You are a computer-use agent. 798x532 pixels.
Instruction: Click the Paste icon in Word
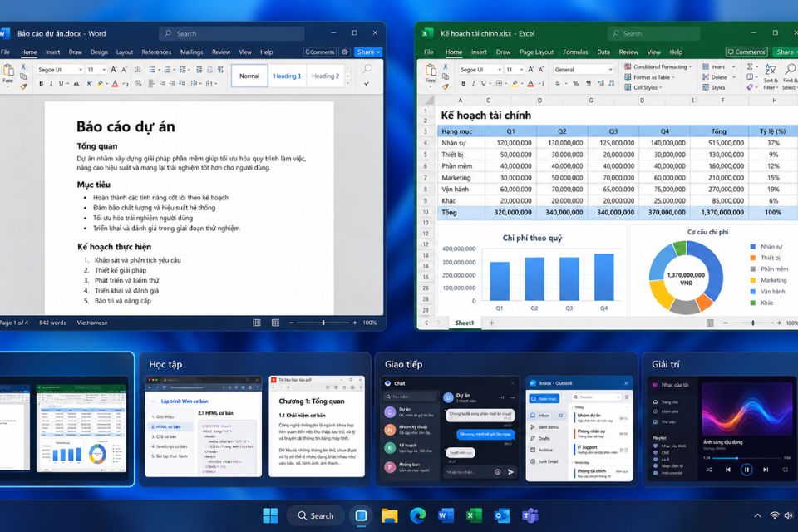click(x=8, y=71)
